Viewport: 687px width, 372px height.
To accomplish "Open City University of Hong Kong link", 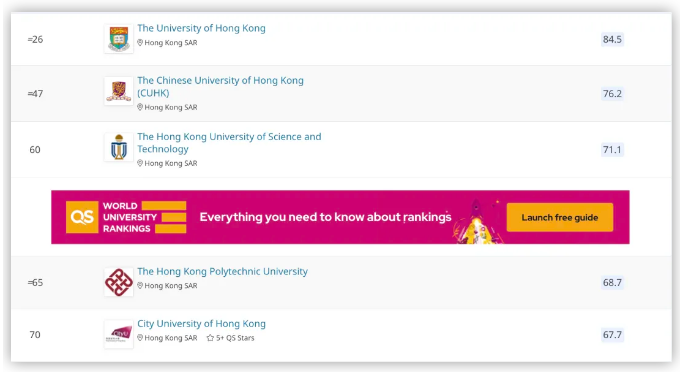I will (x=201, y=323).
